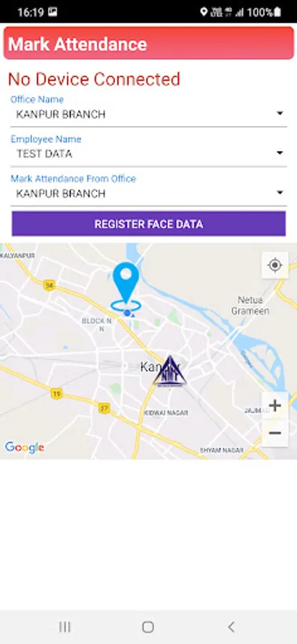Tap the blue current-position dot

[x=127, y=313]
